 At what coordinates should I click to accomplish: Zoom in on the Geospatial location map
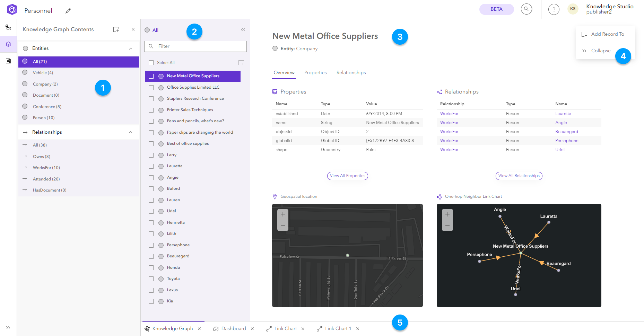click(282, 214)
